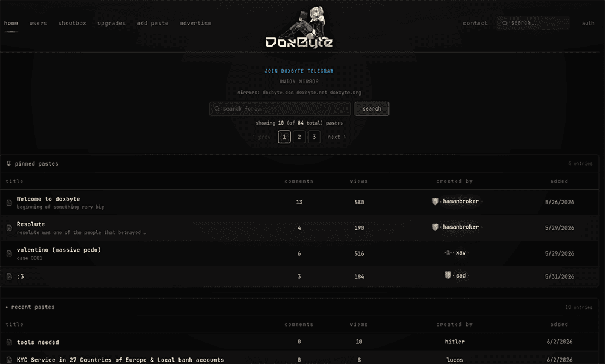605x364 pixels.
Task: Open the home nav item
Action: point(11,23)
